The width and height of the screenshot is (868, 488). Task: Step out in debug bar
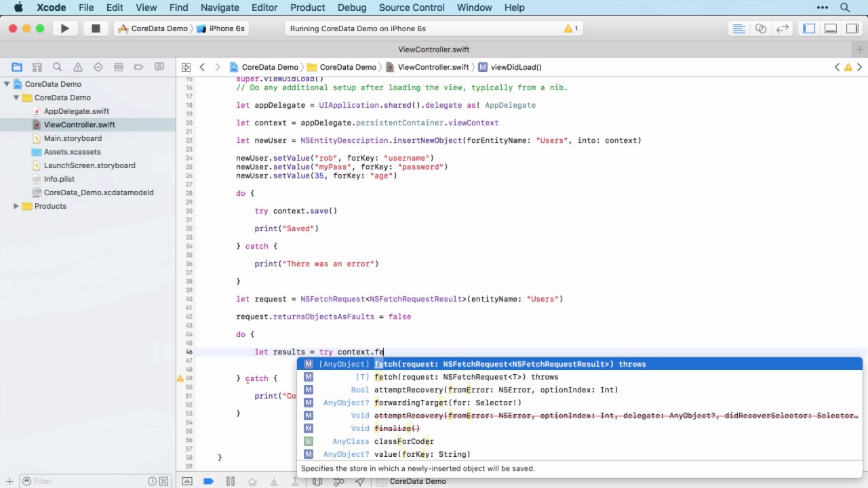point(296,481)
